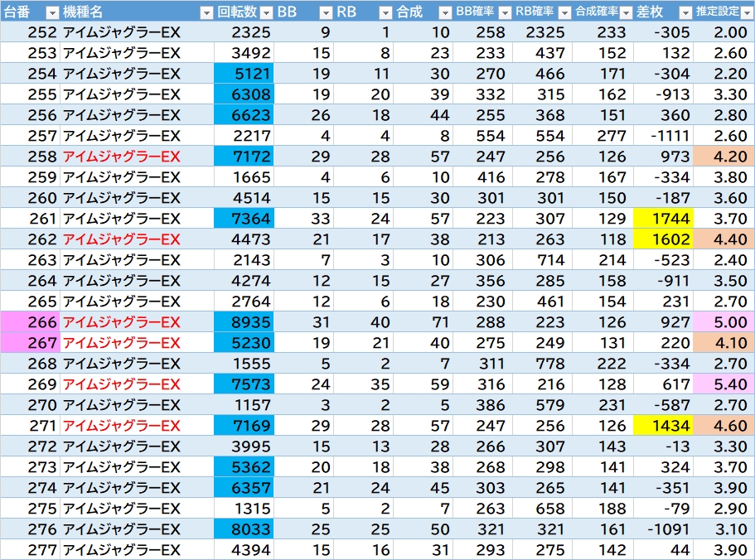755x560 pixels.
Task: Select the pink 台番 266 cell
Action: point(30,322)
